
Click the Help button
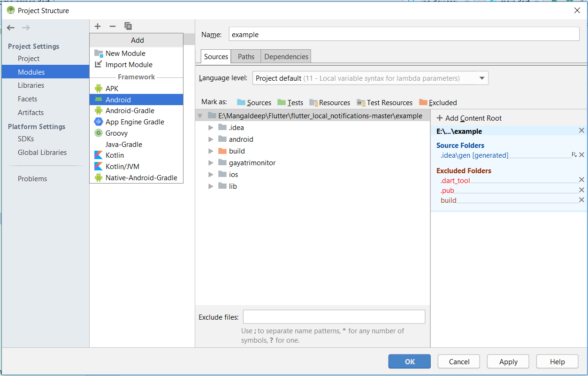coord(557,361)
